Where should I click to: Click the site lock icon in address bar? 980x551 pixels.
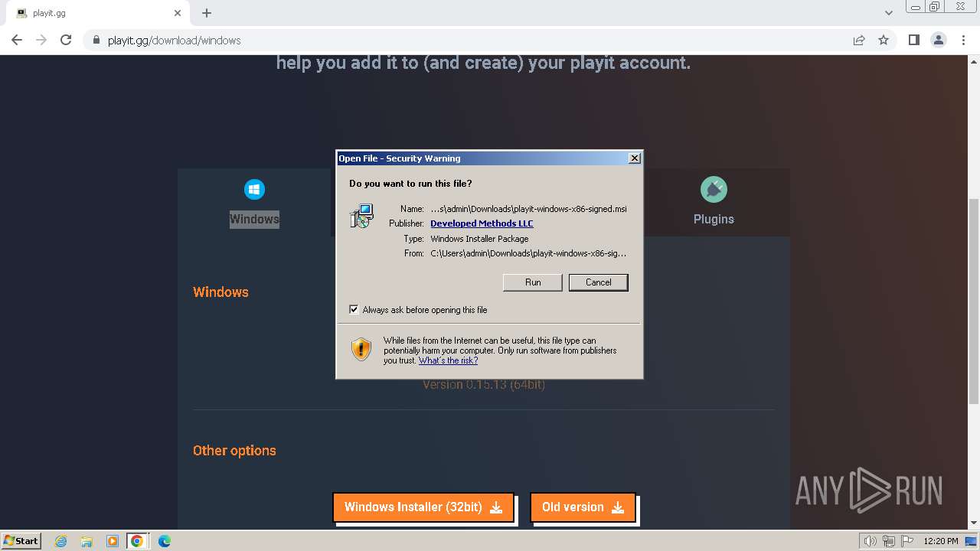pos(96,40)
